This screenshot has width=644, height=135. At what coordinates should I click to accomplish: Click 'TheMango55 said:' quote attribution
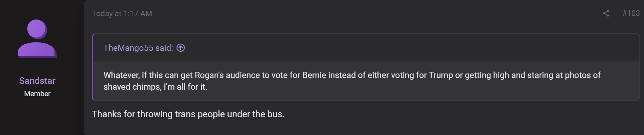point(138,48)
